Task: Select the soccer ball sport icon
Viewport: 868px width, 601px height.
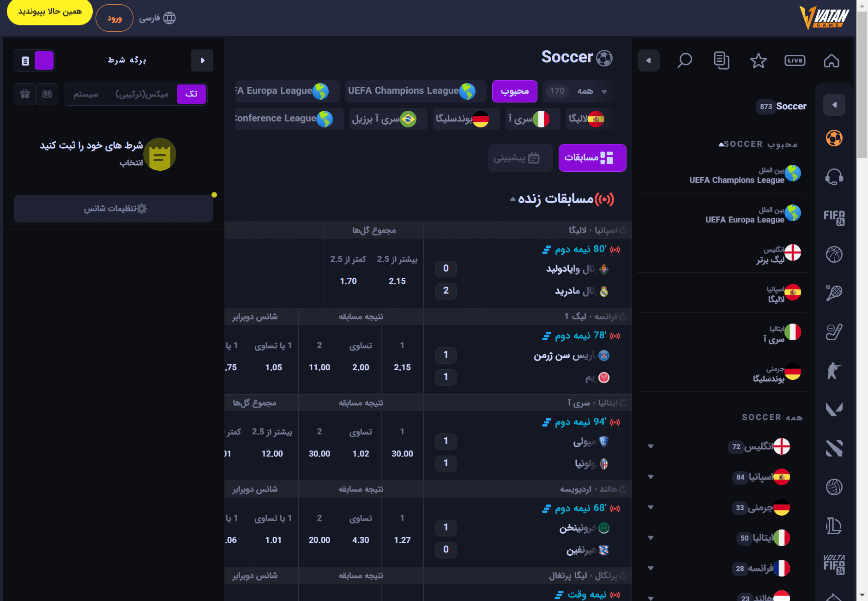Action: point(834,138)
